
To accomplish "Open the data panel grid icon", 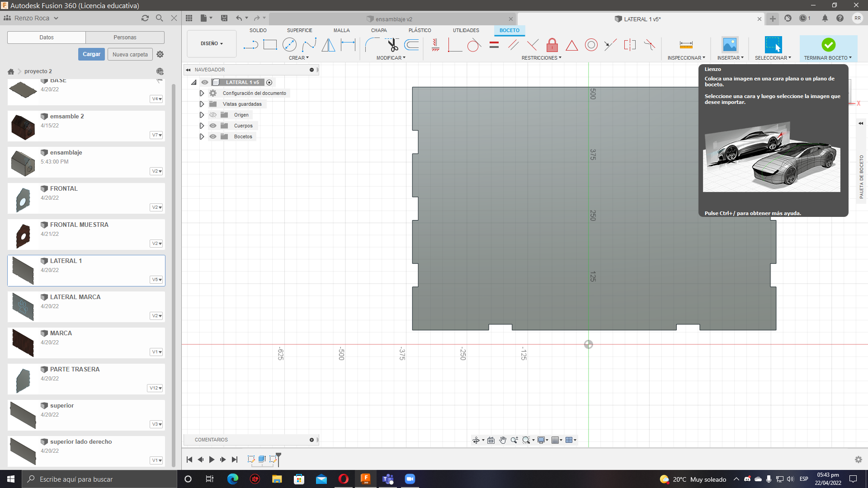I will tap(189, 18).
